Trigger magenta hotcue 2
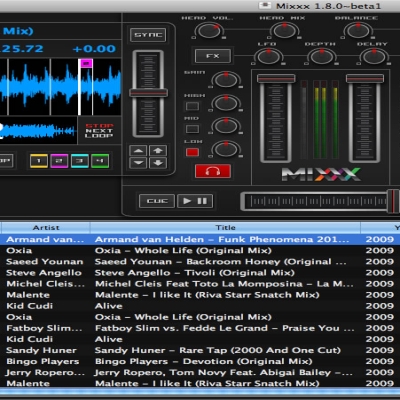 tap(59, 161)
